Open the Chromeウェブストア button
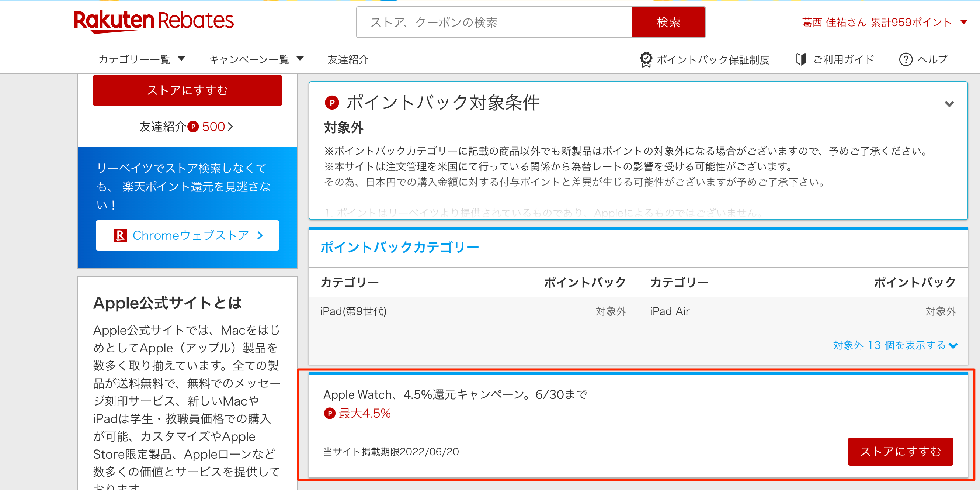Image resolution: width=980 pixels, height=490 pixels. (x=187, y=235)
